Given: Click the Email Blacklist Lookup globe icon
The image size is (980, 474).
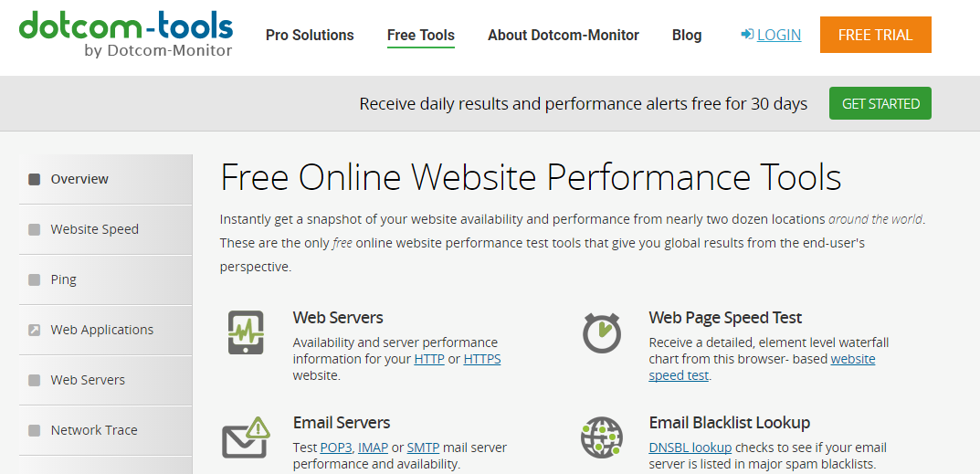Looking at the screenshot, I should point(601,437).
